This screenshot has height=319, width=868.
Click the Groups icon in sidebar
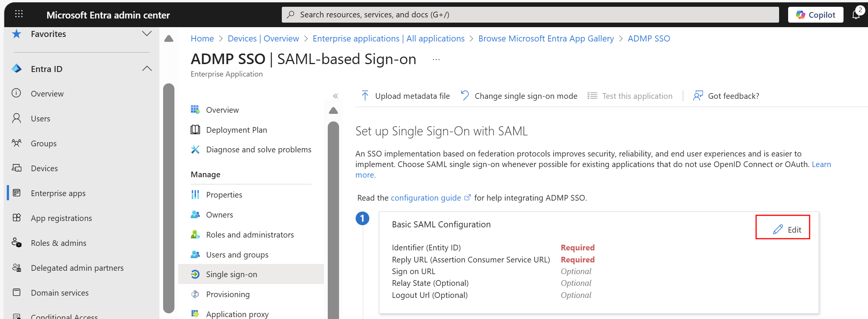(17, 143)
